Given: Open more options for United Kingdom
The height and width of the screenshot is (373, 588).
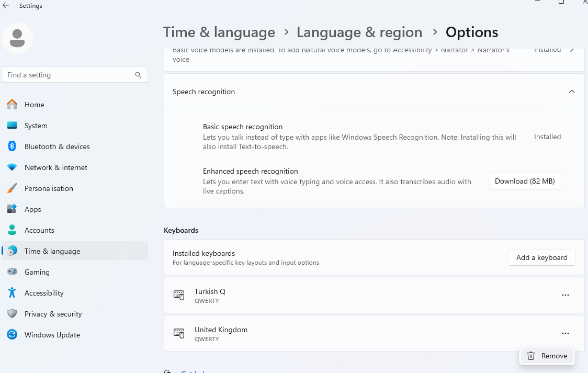Looking at the screenshot, I should 566,333.
